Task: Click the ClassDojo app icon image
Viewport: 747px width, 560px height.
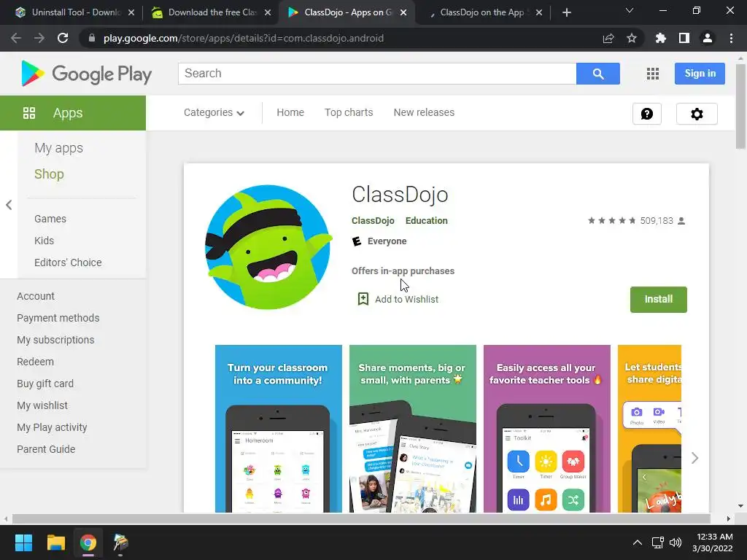Action: 268,247
